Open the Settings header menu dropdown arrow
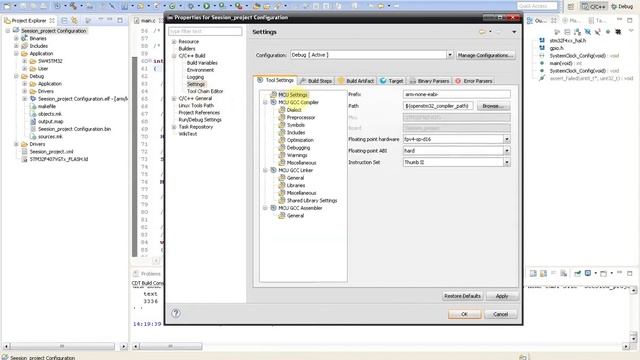Image resolution: width=640 pixels, height=360 pixels. click(x=514, y=32)
